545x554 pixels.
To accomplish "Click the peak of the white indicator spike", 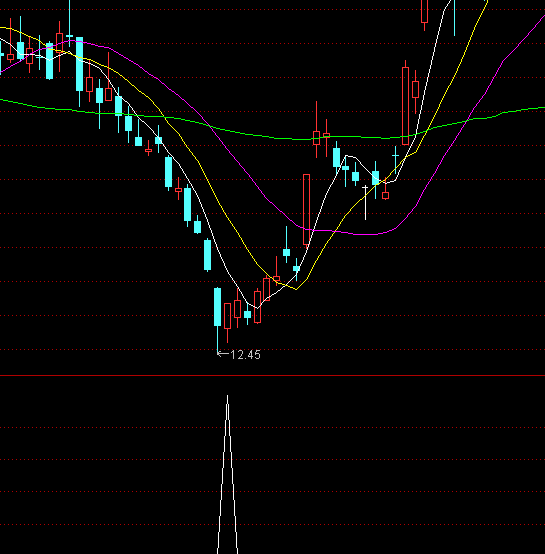I will point(227,396).
